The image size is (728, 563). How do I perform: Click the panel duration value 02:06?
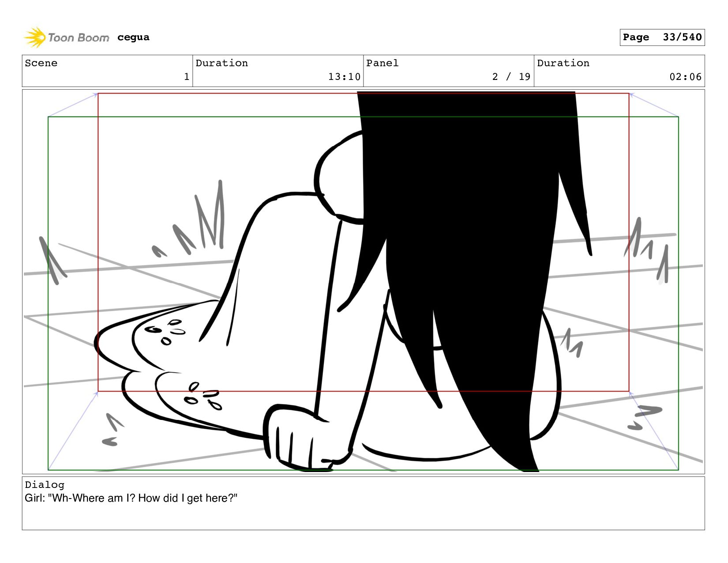pyautogui.click(x=685, y=77)
